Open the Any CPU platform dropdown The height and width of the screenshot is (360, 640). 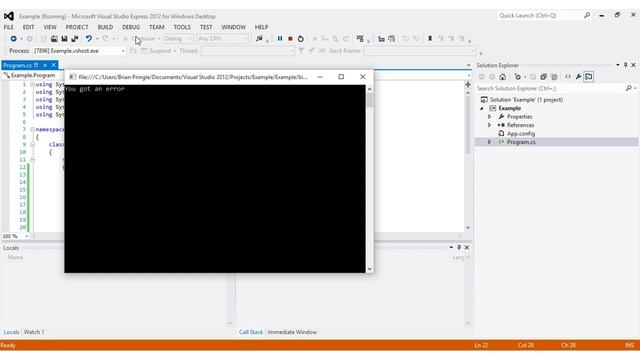click(222, 38)
